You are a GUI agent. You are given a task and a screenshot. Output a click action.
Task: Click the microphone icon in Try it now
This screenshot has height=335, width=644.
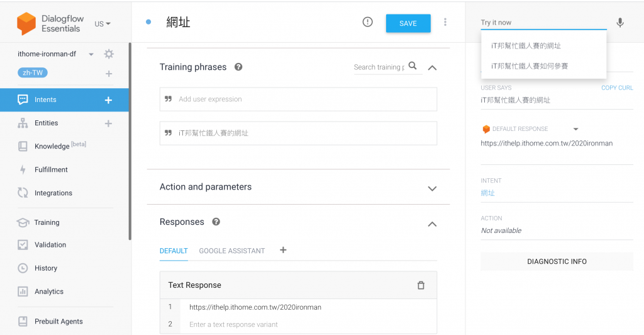click(x=620, y=23)
